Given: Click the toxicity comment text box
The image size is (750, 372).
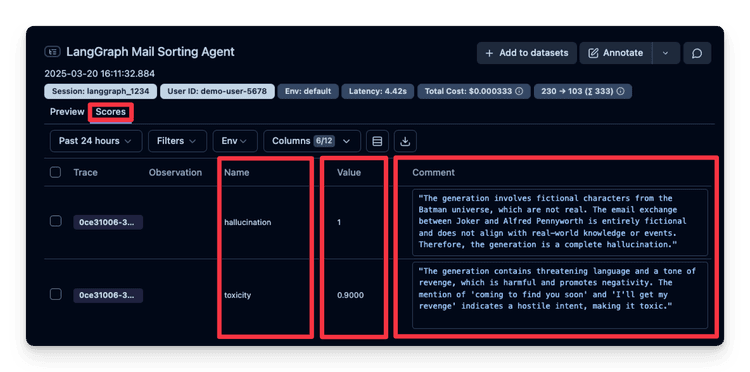Looking at the screenshot, I should point(560,295).
